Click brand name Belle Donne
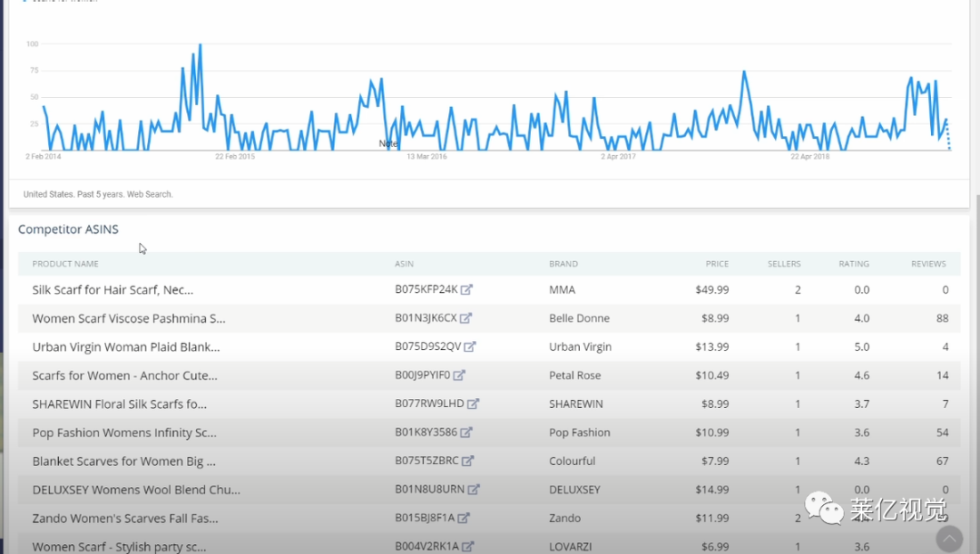 pos(579,318)
